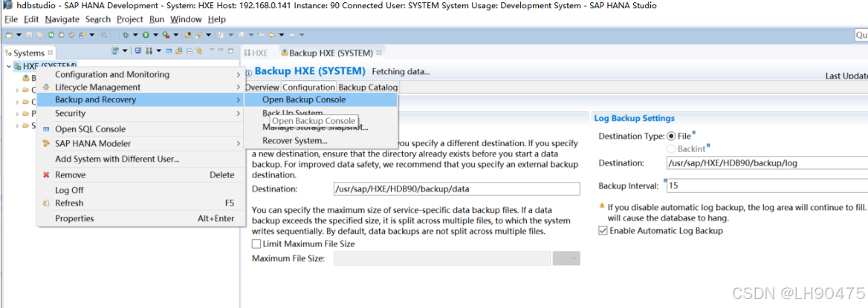Open the Window menu
Image resolution: width=868 pixels, height=308 pixels.
pyautogui.click(x=186, y=19)
